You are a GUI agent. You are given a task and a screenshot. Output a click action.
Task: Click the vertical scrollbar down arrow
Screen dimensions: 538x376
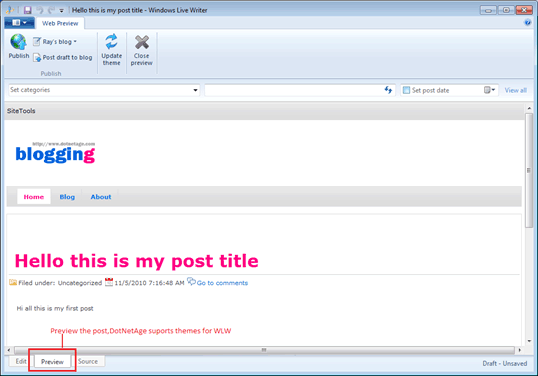click(529, 341)
